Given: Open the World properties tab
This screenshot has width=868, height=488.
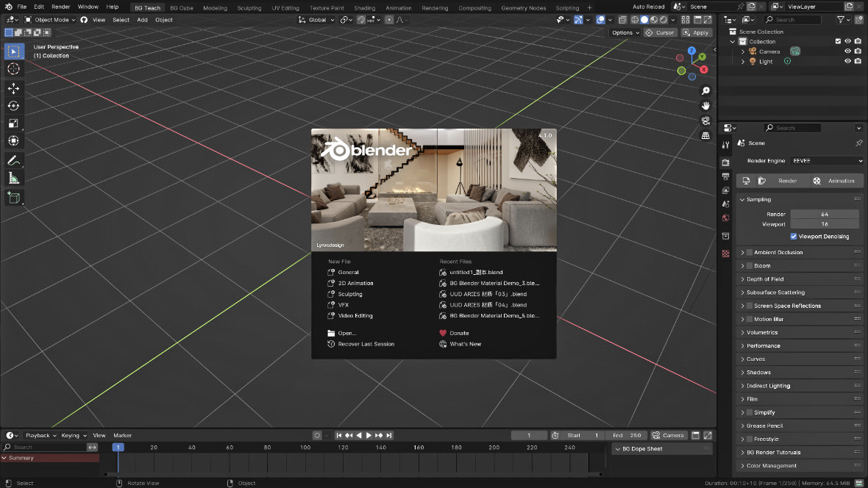Looking at the screenshot, I should pyautogui.click(x=726, y=218).
